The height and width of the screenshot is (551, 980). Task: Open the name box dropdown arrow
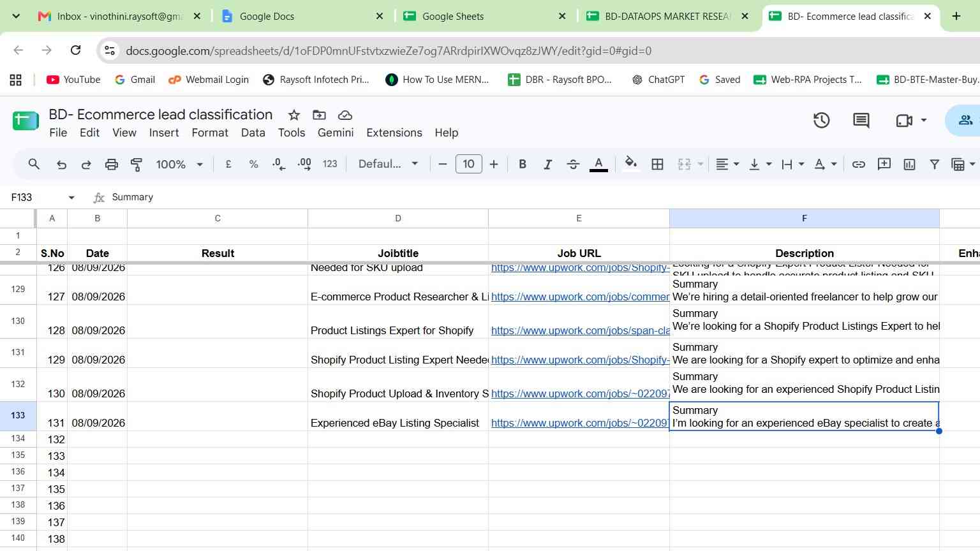point(71,198)
